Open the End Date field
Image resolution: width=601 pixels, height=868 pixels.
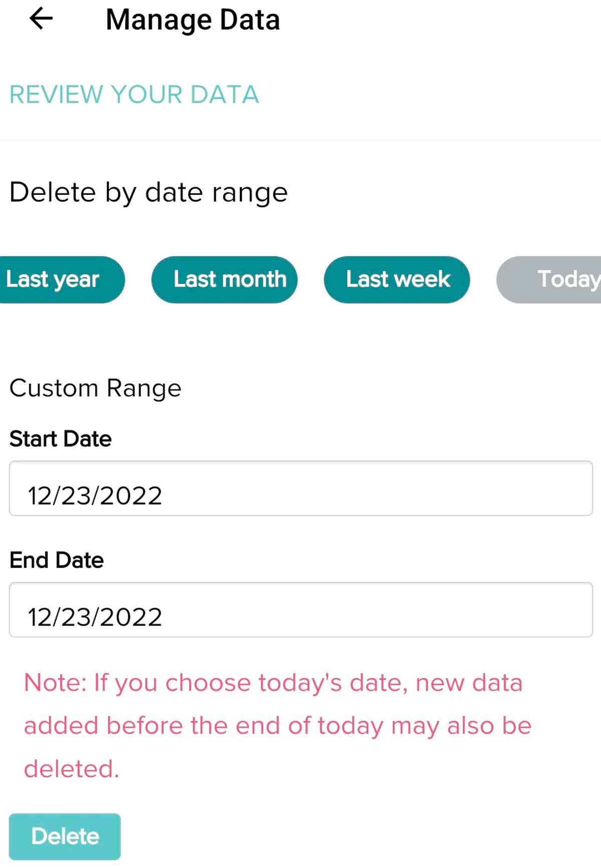(300, 616)
